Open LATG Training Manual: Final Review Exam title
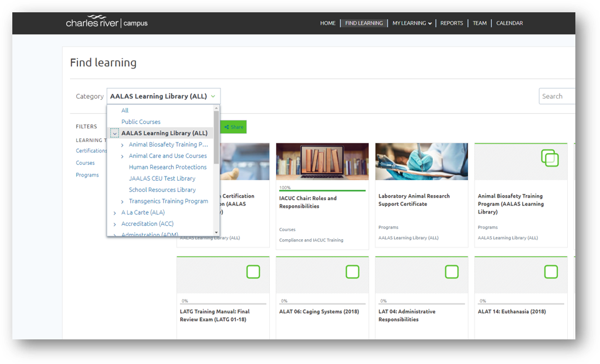 coord(215,315)
